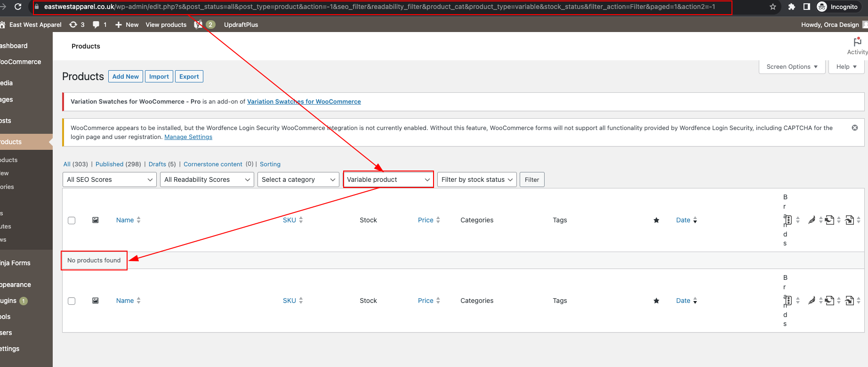Click the 'No products found' message
This screenshot has width=868, height=367.
[x=94, y=260]
